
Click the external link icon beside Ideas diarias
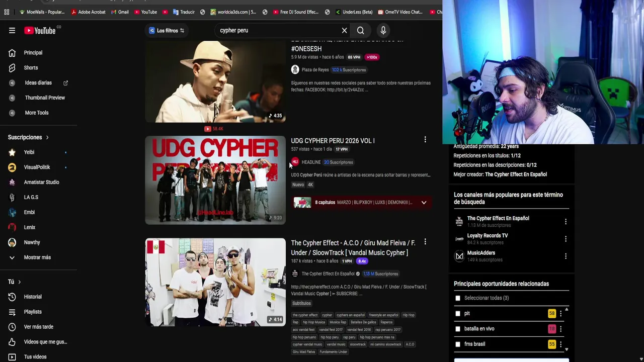tap(65, 83)
